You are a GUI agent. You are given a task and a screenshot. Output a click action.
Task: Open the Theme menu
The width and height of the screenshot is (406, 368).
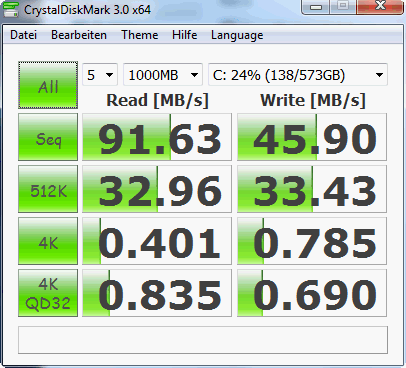[140, 35]
